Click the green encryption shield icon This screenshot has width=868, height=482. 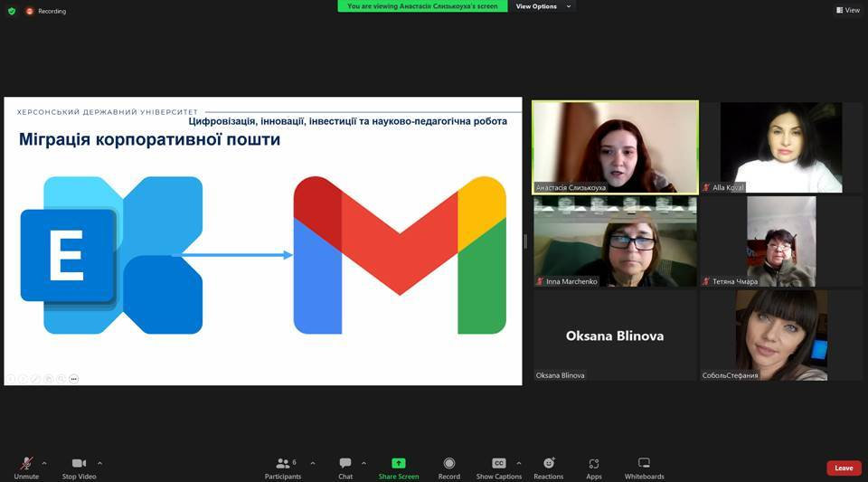click(x=12, y=11)
